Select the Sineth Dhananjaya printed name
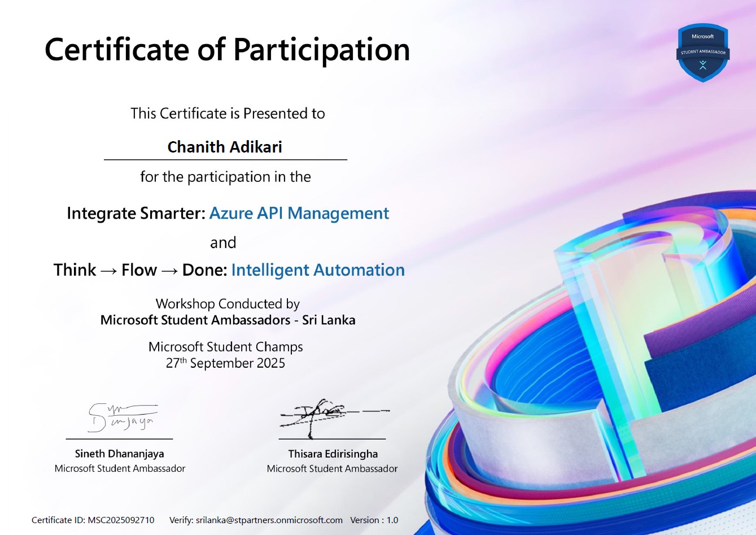This screenshot has width=756, height=535. 119,454
